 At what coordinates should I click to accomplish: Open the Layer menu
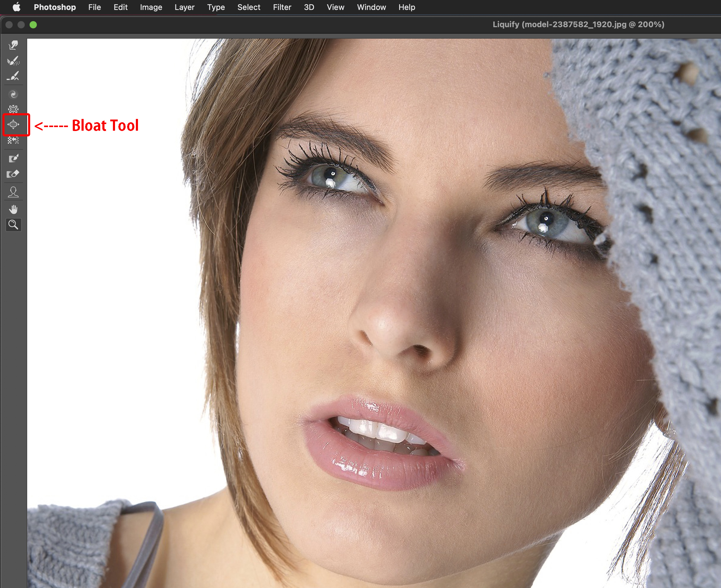click(184, 7)
